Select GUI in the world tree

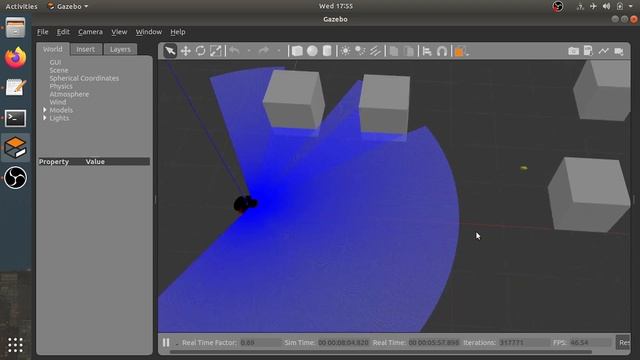point(55,62)
